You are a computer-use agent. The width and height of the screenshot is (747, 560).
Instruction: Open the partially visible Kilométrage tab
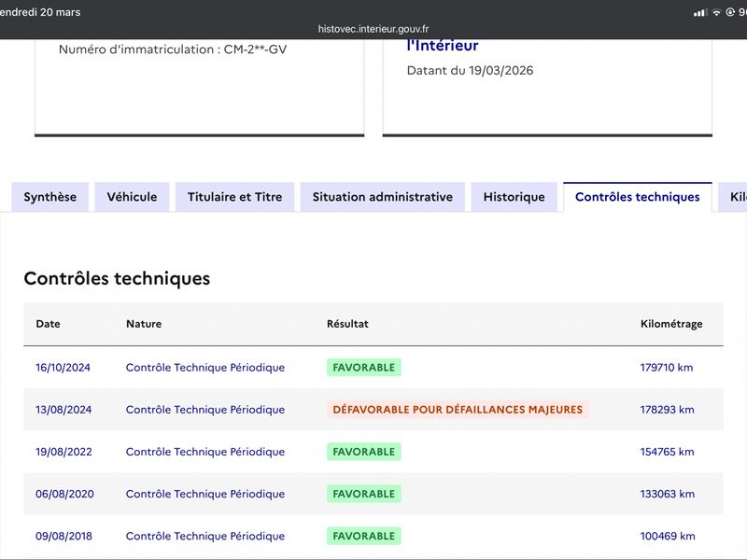coord(734,197)
